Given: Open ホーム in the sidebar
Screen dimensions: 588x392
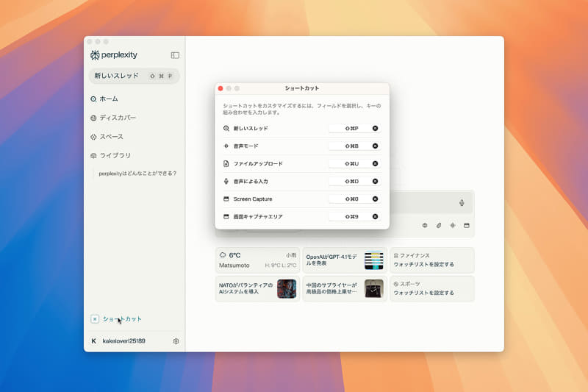Looking at the screenshot, I should pyautogui.click(x=104, y=99).
